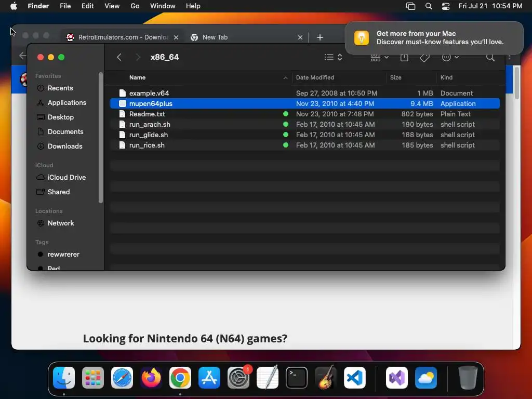Image resolution: width=532 pixels, height=399 pixels.
Task: Open GarageBand from the Dock
Action: tap(326, 378)
